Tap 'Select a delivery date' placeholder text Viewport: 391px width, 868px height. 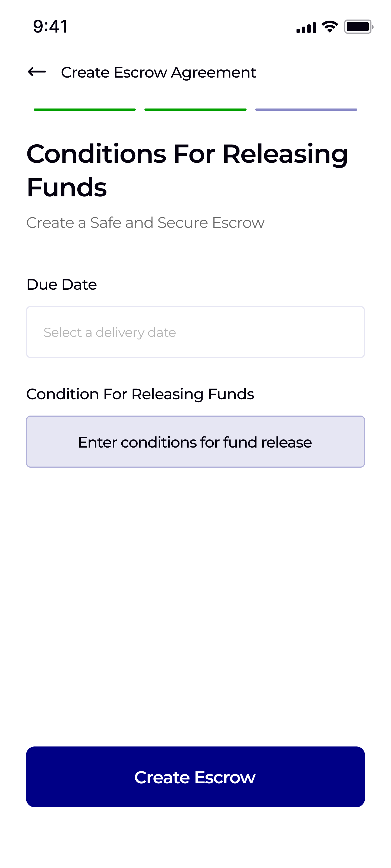[110, 333]
